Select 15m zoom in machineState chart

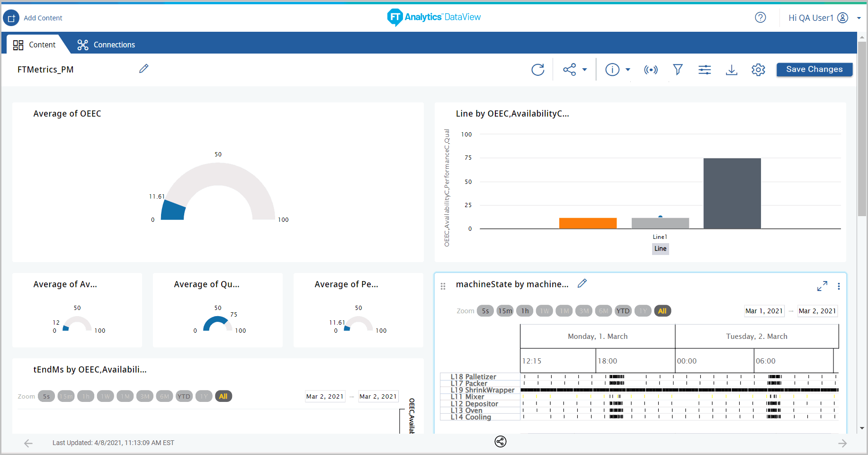coord(505,311)
